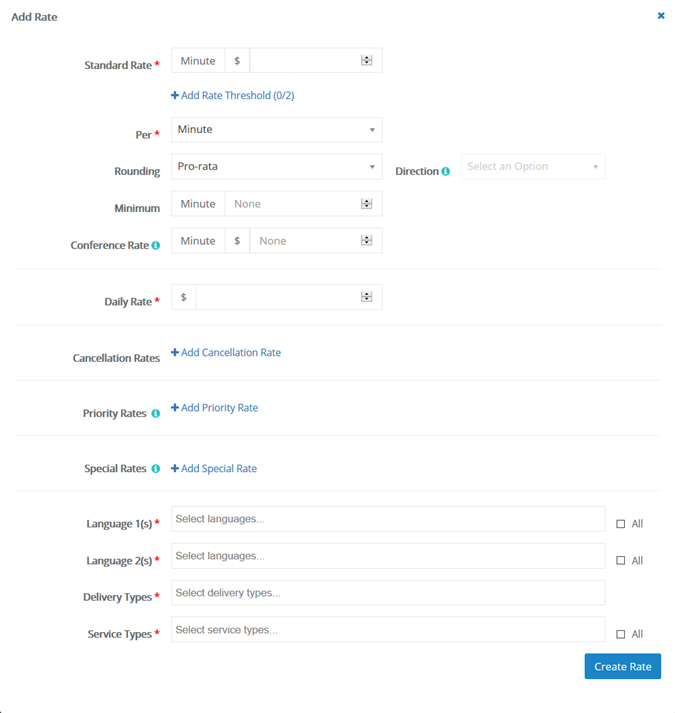This screenshot has height=713, width=675.
Task: Click Add Cancellation Rate link
Action: click(x=226, y=353)
